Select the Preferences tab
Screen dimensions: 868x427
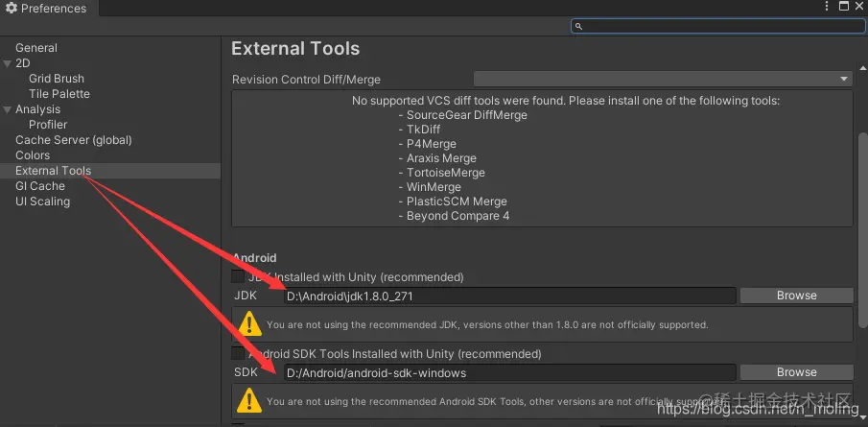(x=49, y=9)
